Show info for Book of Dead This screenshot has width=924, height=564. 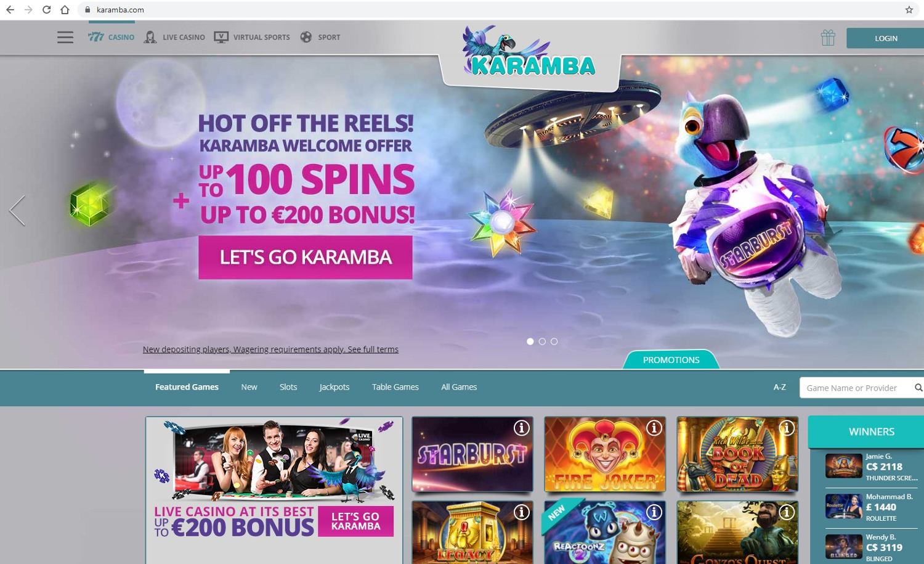(x=787, y=428)
